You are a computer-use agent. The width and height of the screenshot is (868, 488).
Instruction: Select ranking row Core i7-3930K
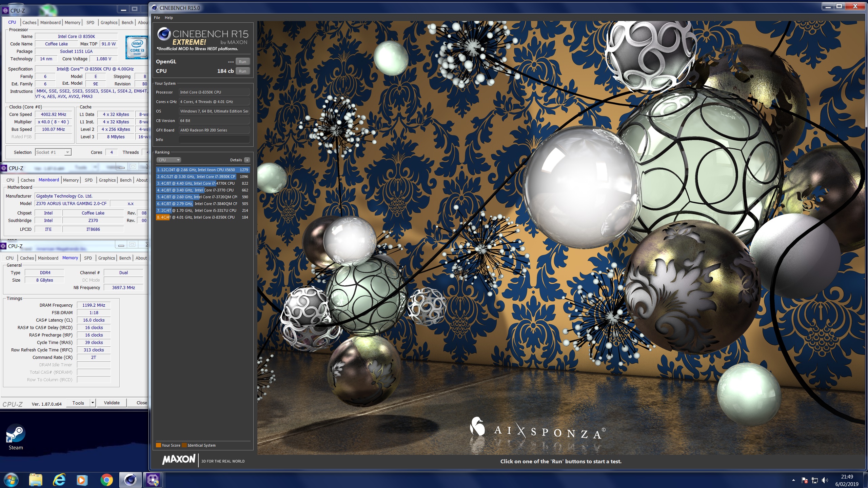[203, 177]
